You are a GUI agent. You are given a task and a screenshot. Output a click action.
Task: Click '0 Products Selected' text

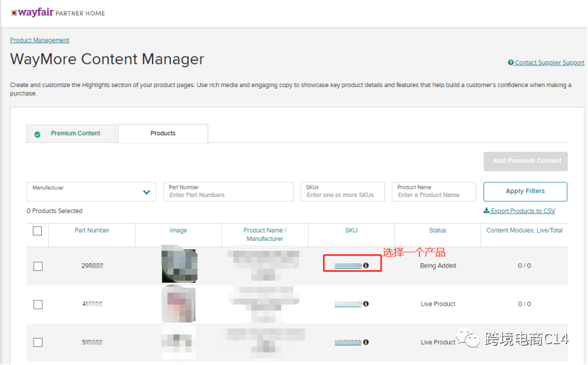pos(54,211)
